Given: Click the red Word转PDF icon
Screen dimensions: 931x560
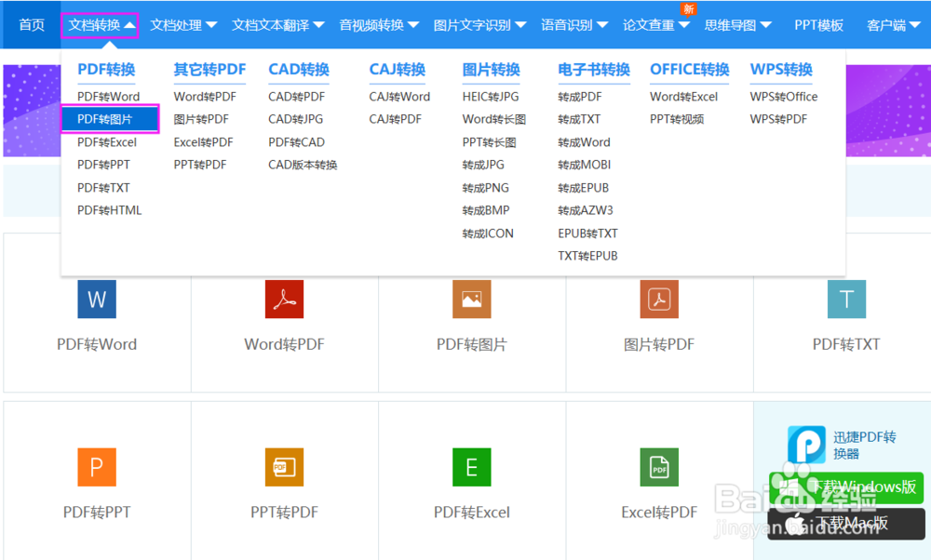Looking at the screenshot, I should (284, 299).
